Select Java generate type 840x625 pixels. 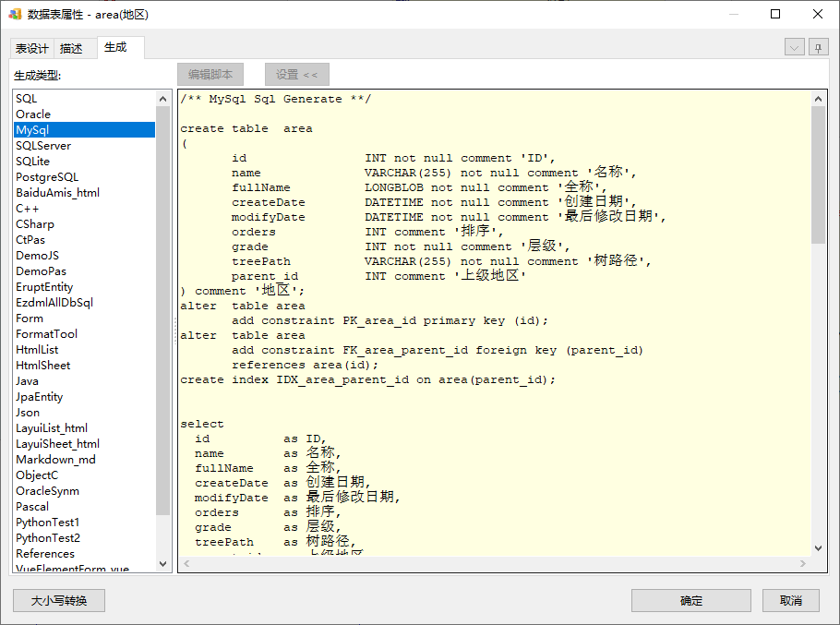[84, 380]
